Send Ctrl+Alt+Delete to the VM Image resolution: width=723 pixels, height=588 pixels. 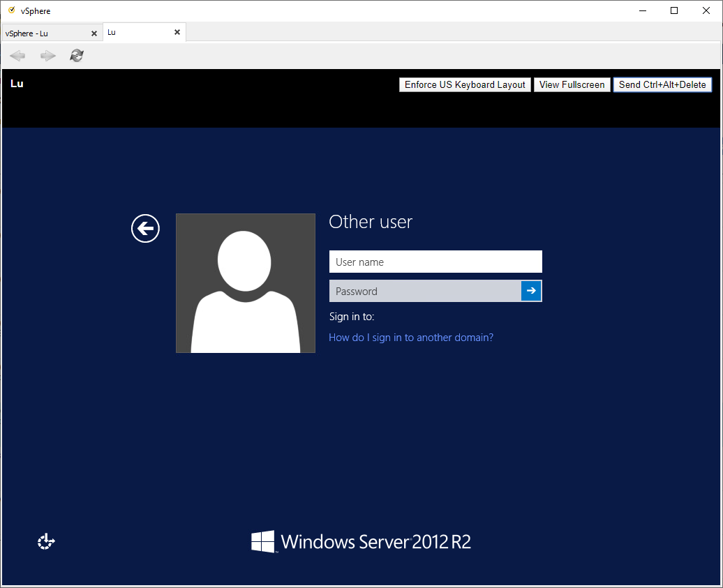coord(662,84)
